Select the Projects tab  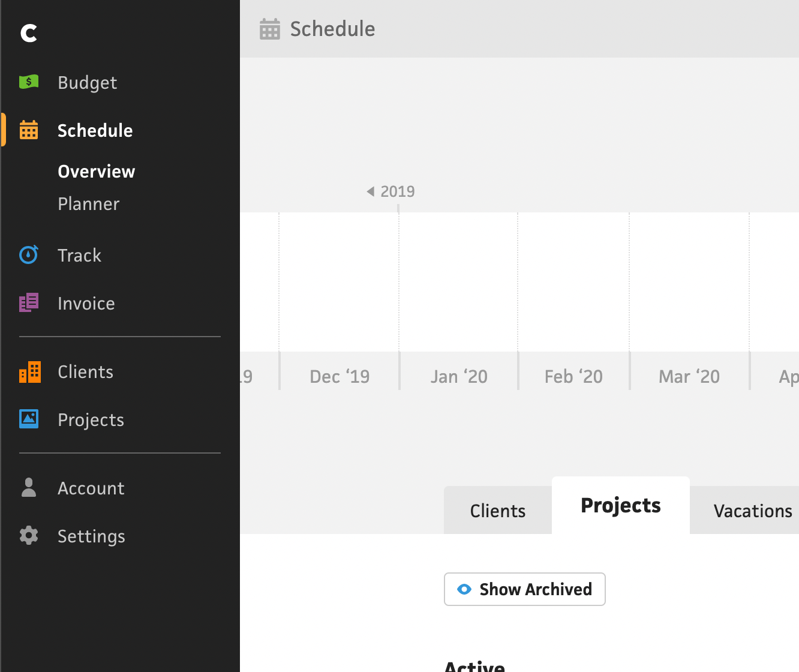pyautogui.click(x=620, y=506)
